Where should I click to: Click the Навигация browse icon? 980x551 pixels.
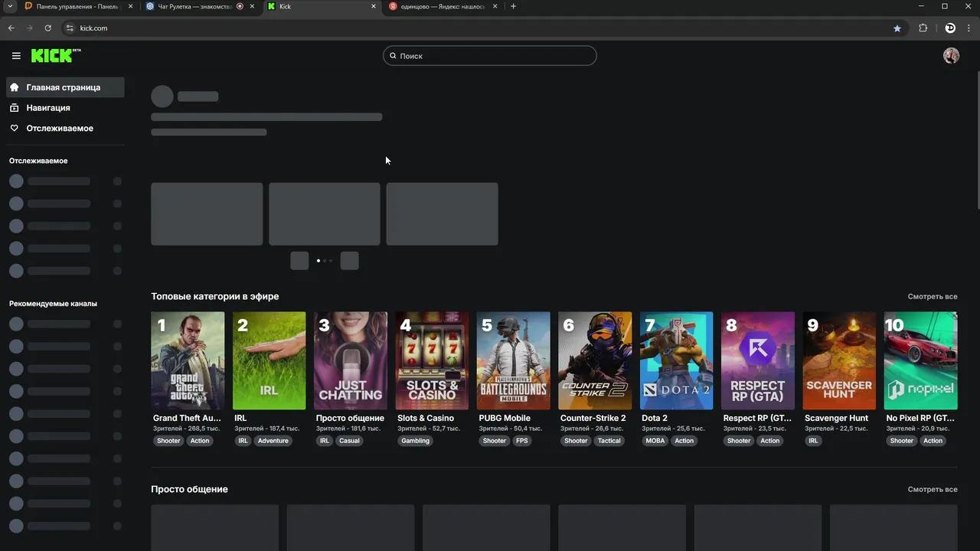15,108
